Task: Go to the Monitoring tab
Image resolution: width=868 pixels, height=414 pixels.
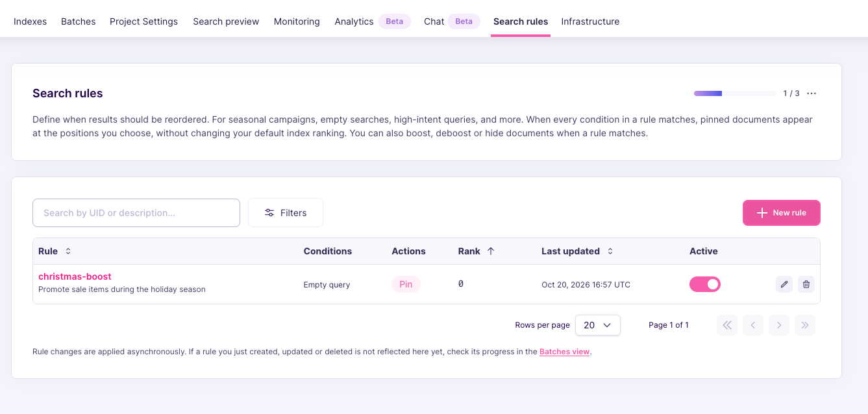Action: [297, 21]
